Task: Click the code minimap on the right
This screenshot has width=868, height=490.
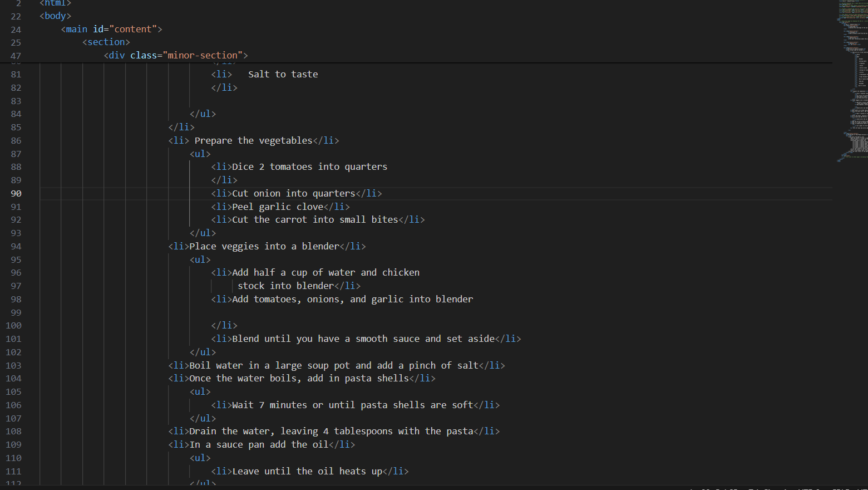Action: click(x=852, y=81)
